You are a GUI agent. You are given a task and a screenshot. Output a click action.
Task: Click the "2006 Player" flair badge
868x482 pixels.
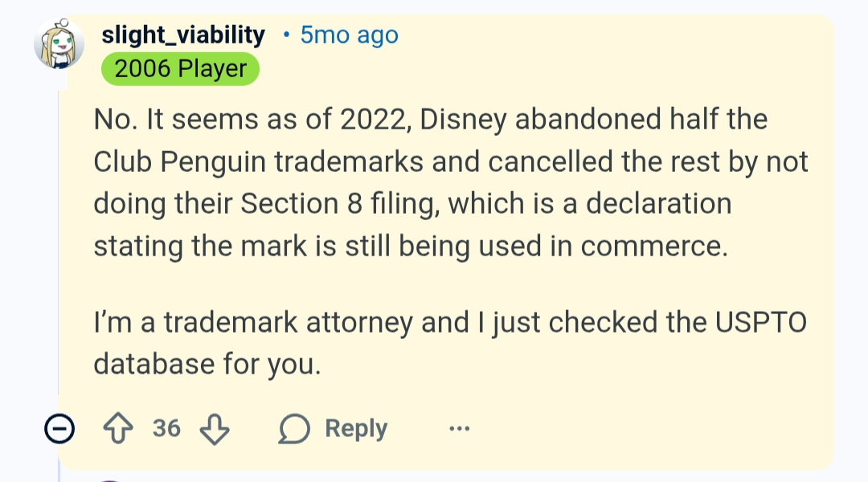(180, 69)
